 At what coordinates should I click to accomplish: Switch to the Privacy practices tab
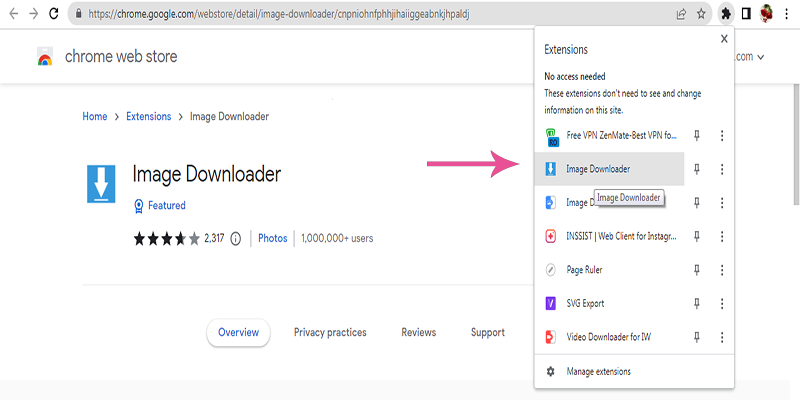(330, 332)
